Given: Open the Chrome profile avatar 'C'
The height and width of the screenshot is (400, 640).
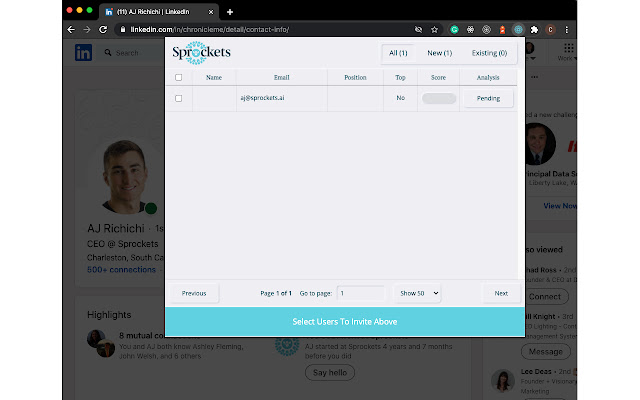Looking at the screenshot, I should click(550, 29).
